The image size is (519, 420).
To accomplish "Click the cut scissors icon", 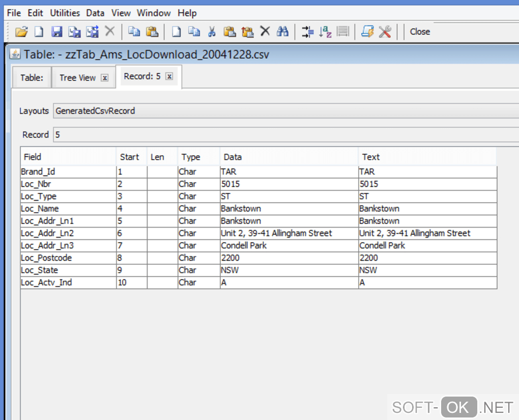I will click(212, 32).
